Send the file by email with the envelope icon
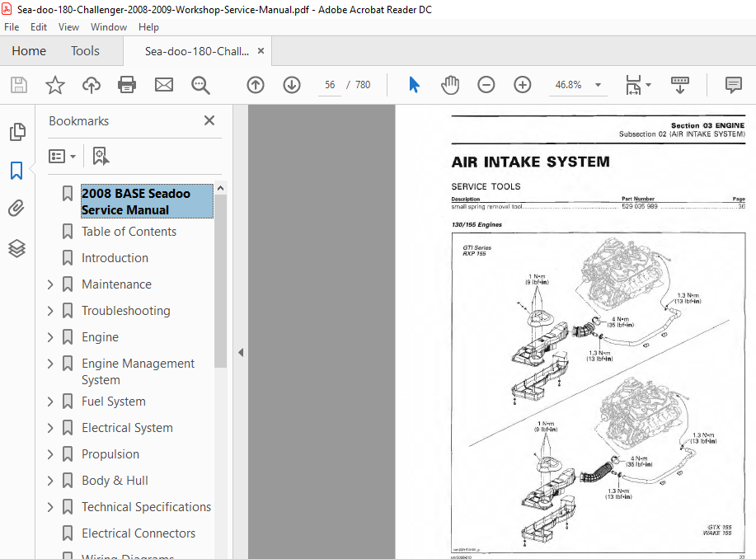 (x=164, y=85)
